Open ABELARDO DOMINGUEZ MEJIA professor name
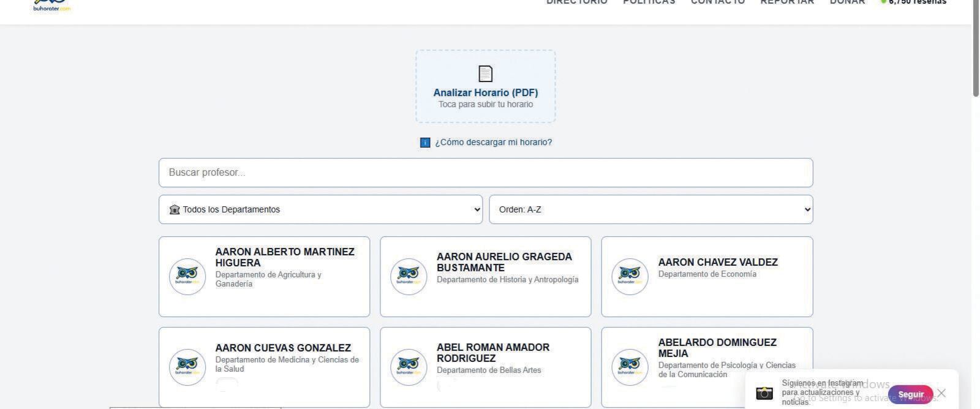Screen dimensions: 980x409 [x=717, y=348]
